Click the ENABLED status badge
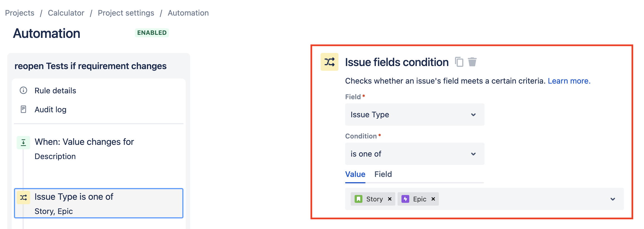 [x=152, y=33]
